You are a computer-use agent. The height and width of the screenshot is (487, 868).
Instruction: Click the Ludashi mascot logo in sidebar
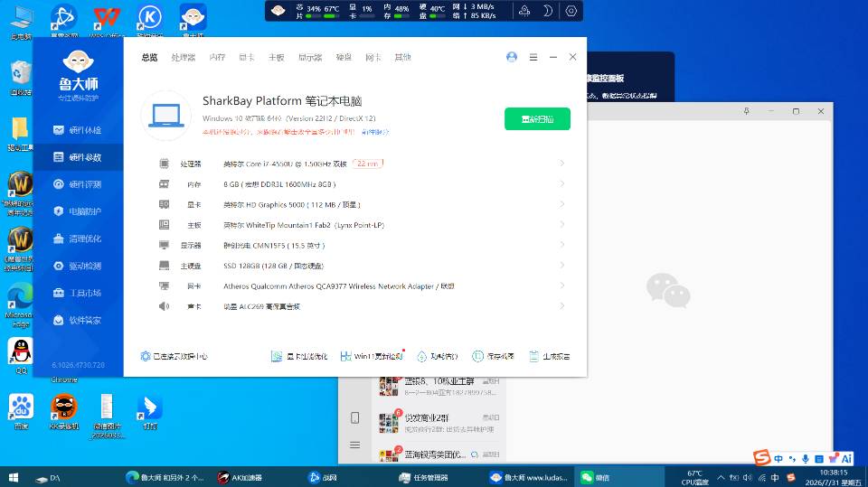click(78, 62)
